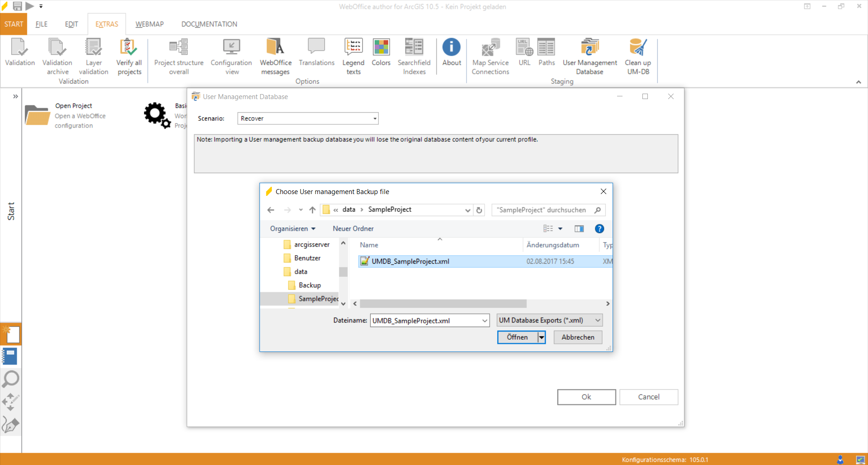Switch to the WEBMAP ribbon tab

tap(149, 24)
